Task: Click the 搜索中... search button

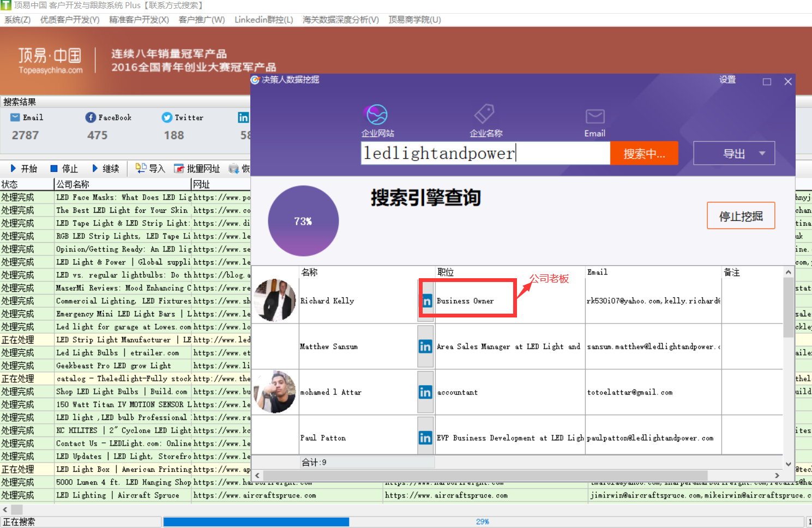Action: pyautogui.click(x=644, y=153)
